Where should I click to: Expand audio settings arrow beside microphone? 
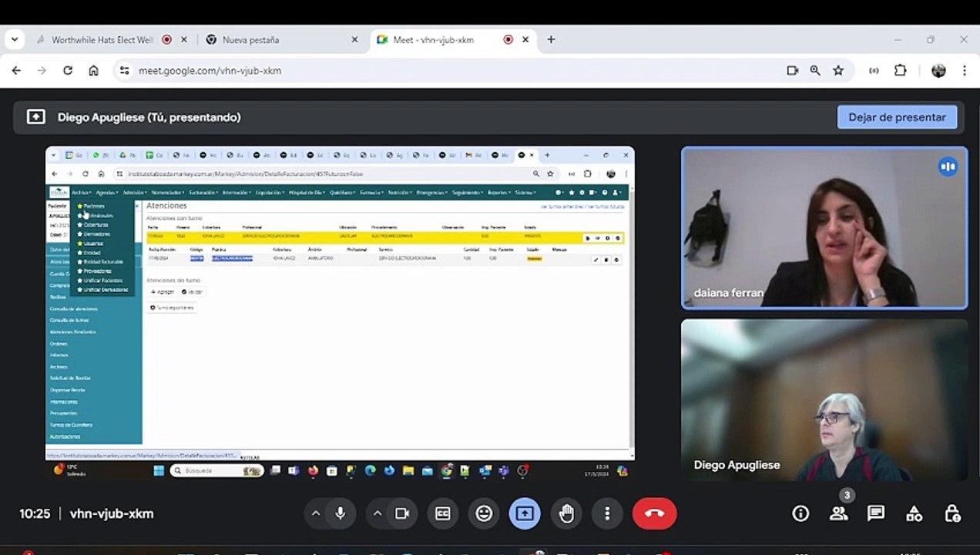coord(315,513)
